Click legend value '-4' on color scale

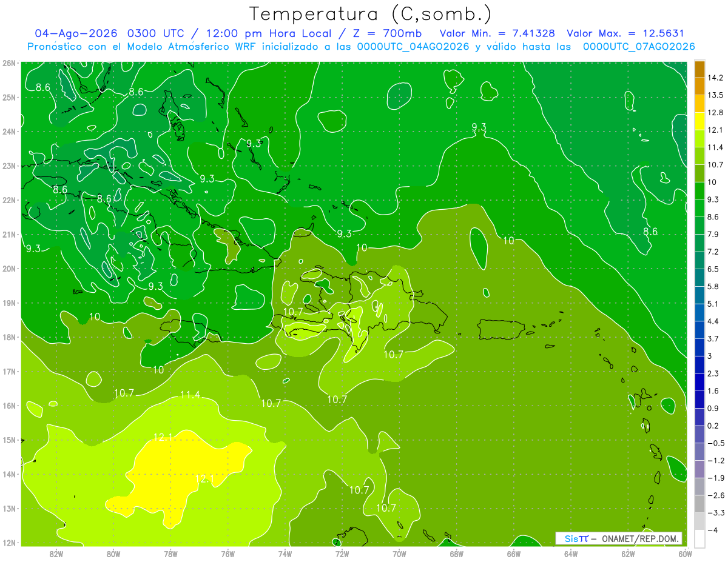712,530
